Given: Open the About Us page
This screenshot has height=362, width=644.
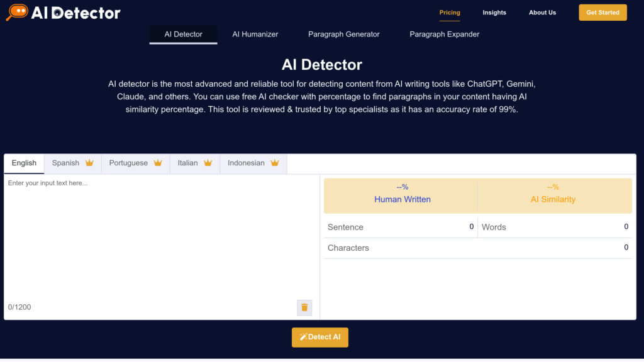Looking at the screenshot, I should click(542, 12).
